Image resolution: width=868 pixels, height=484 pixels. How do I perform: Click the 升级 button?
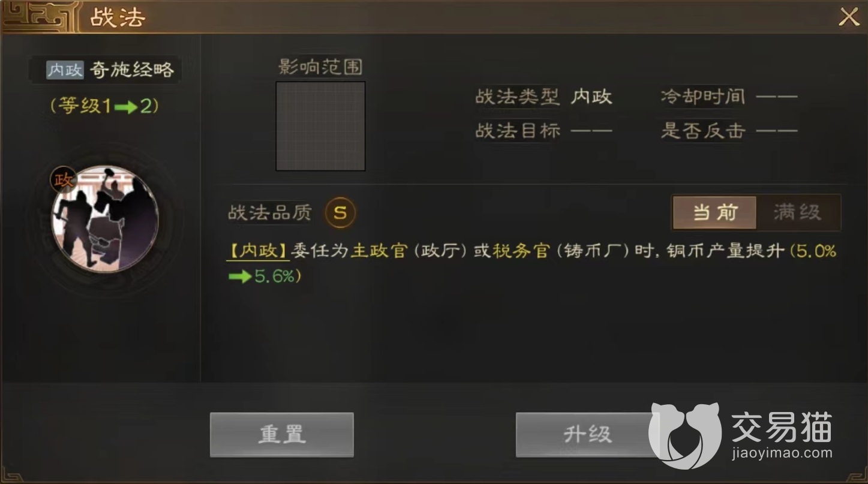(587, 434)
